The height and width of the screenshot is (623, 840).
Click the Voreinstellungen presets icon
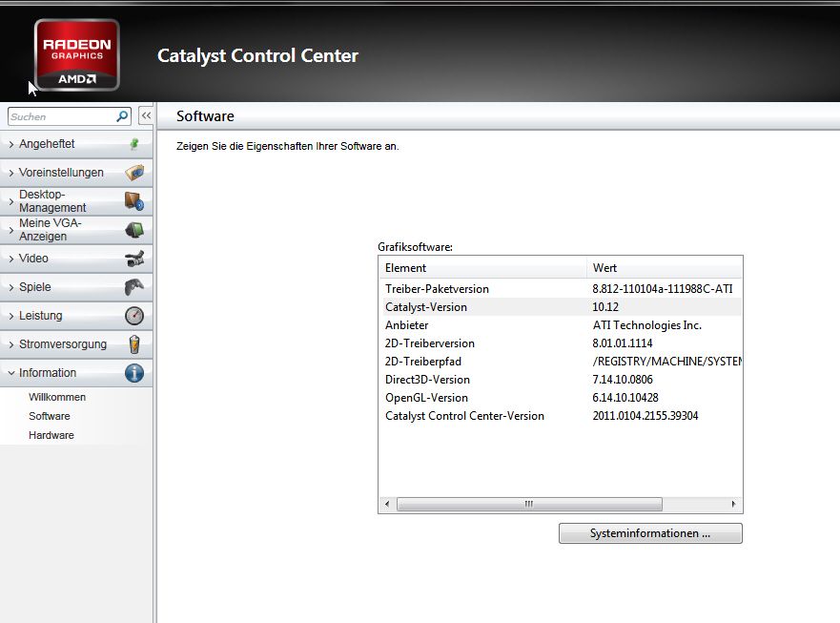[x=134, y=173]
